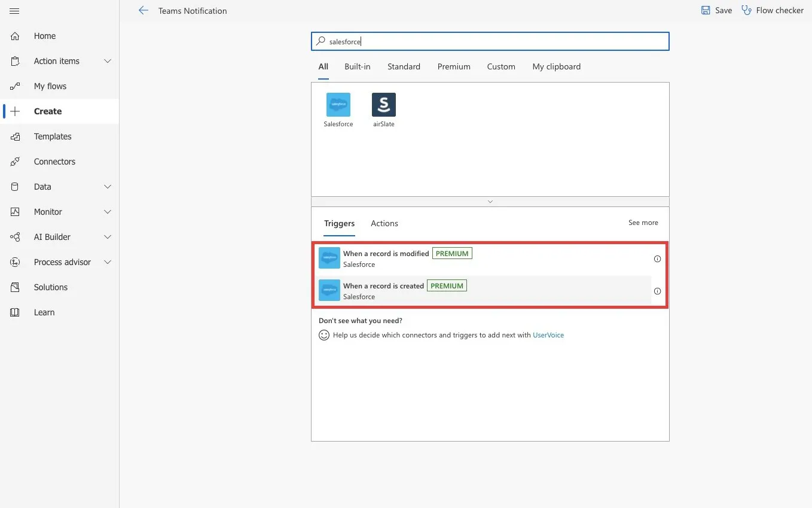
Task: Click the Create plus icon
Action: (15, 111)
